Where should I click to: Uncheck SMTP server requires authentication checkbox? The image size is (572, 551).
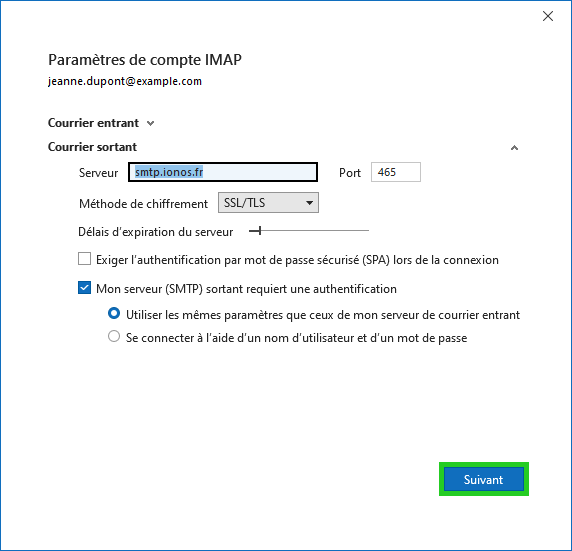pyautogui.click(x=85, y=288)
